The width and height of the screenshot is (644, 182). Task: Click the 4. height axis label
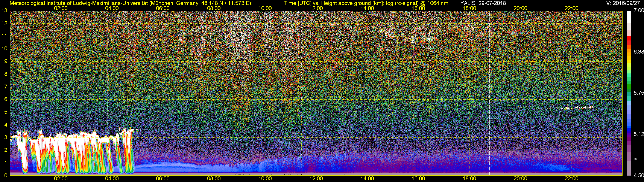coord(6,125)
